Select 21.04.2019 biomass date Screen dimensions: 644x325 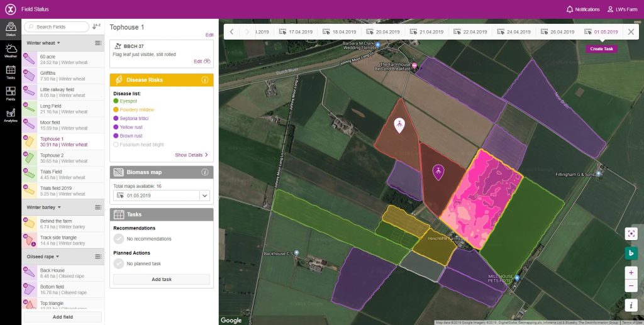point(426,31)
